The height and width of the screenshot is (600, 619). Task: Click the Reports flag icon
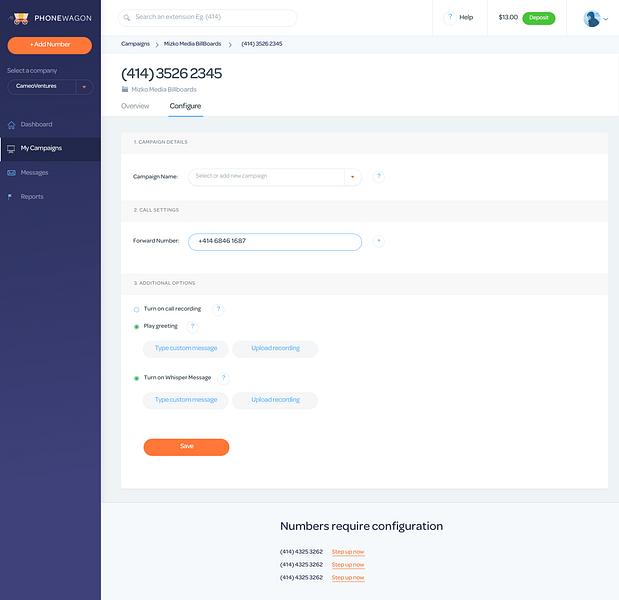[x=10, y=197]
